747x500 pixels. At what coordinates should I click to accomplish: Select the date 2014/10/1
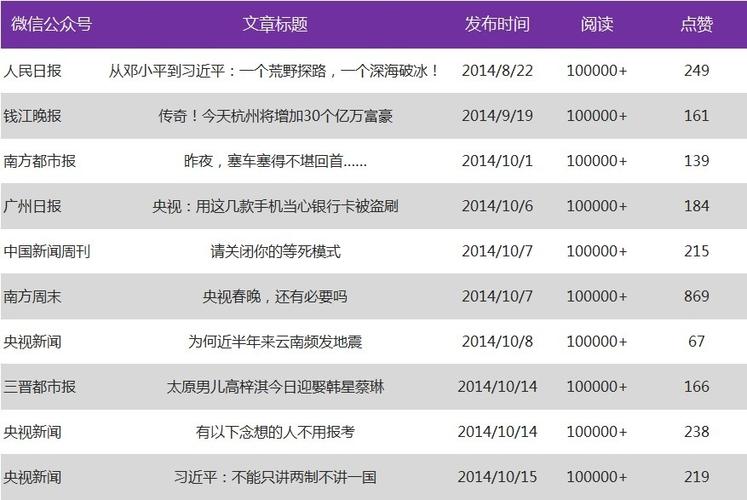click(497, 161)
